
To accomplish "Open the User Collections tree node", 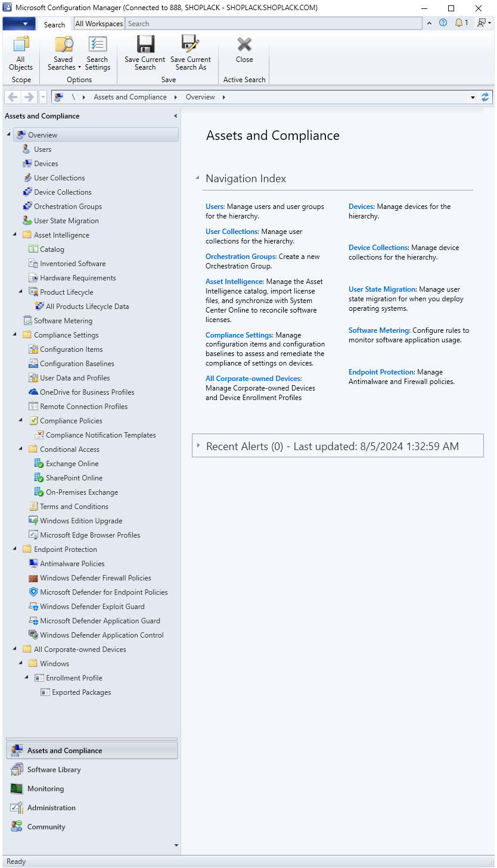I will pyautogui.click(x=59, y=178).
